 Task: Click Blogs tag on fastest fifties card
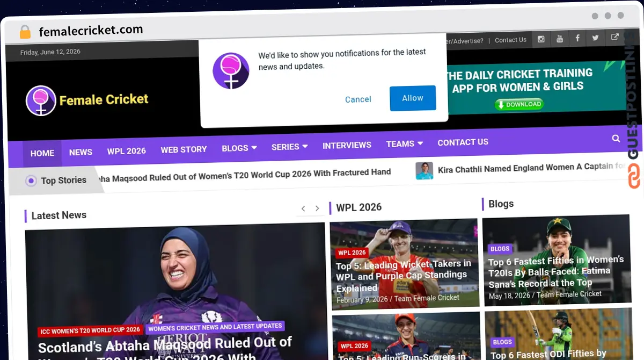(500, 249)
